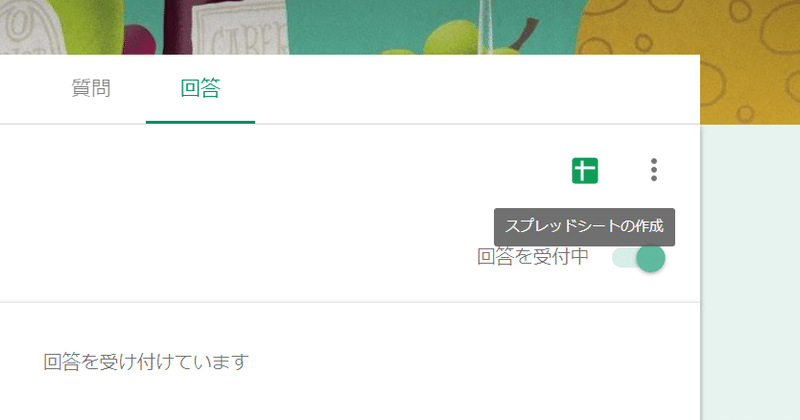Screen dimensions: 800x420
Task: Click the green underline beneath 回答 tab
Action: [201, 122]
